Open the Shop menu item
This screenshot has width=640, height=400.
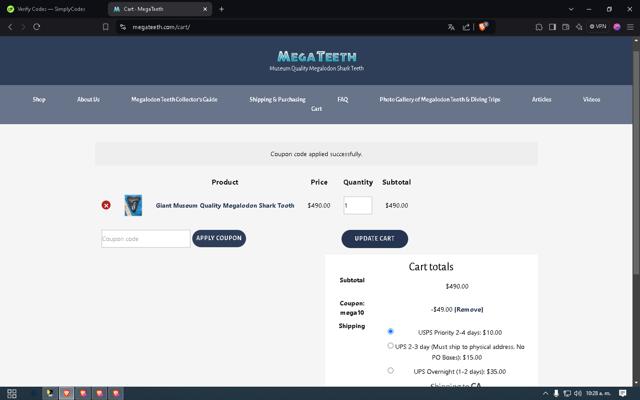[39, 99]
